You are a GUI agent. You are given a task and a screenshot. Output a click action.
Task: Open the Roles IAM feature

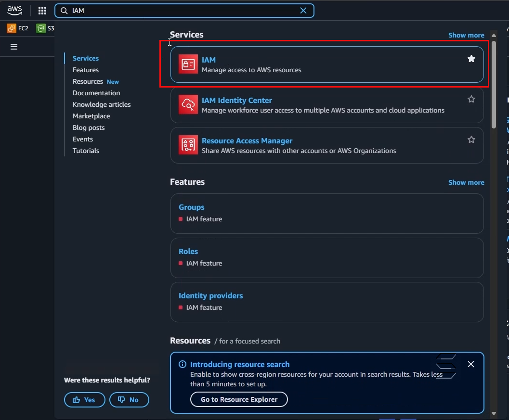coord(188,251)
